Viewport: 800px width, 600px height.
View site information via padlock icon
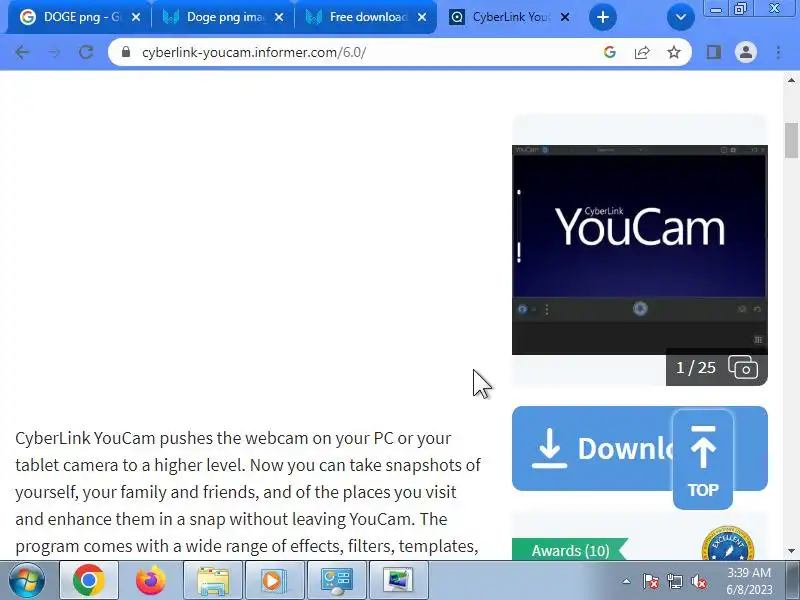click(x=126, y=52)
